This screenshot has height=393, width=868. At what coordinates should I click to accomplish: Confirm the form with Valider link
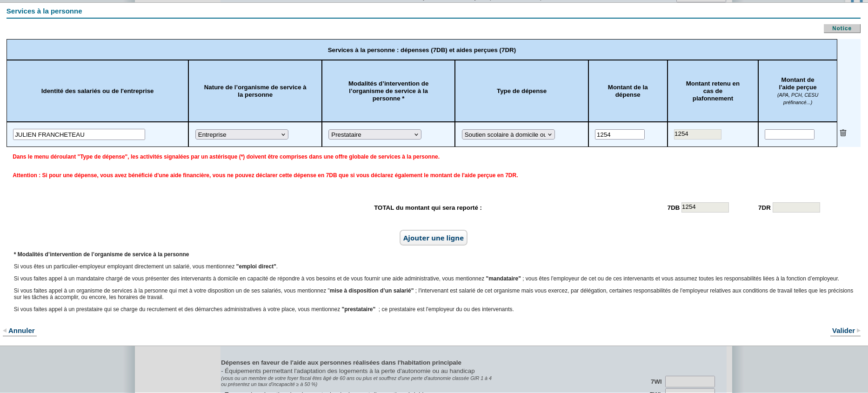843,331
